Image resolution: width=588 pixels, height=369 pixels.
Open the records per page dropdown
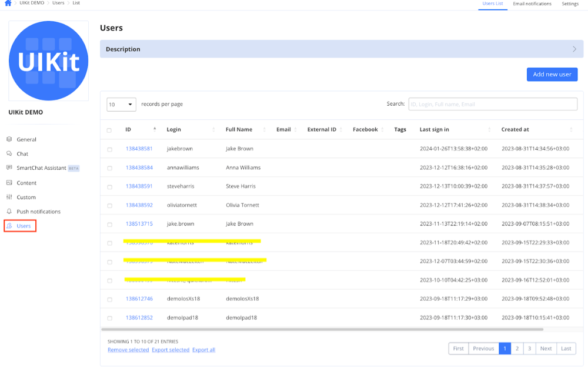121,105
